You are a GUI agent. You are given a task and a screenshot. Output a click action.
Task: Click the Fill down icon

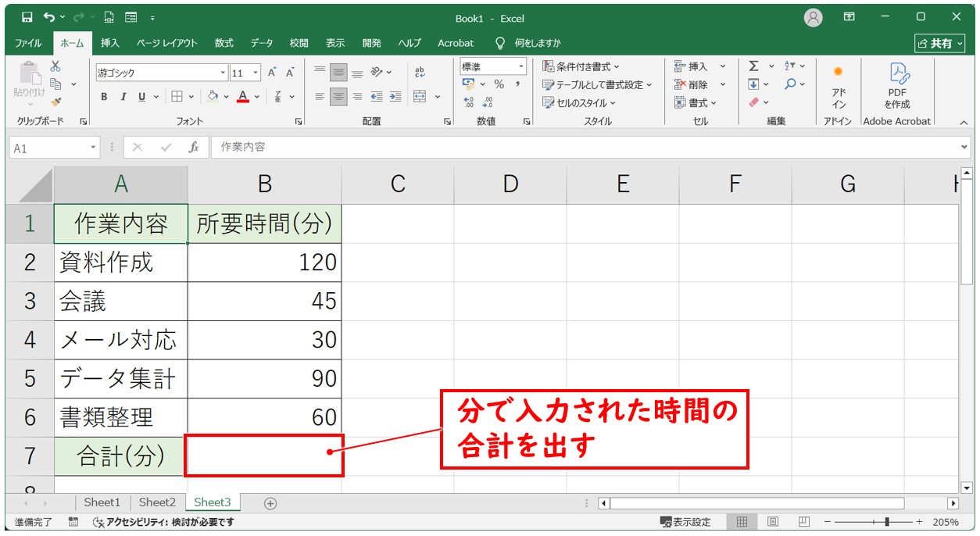click(x=753, y=84)
